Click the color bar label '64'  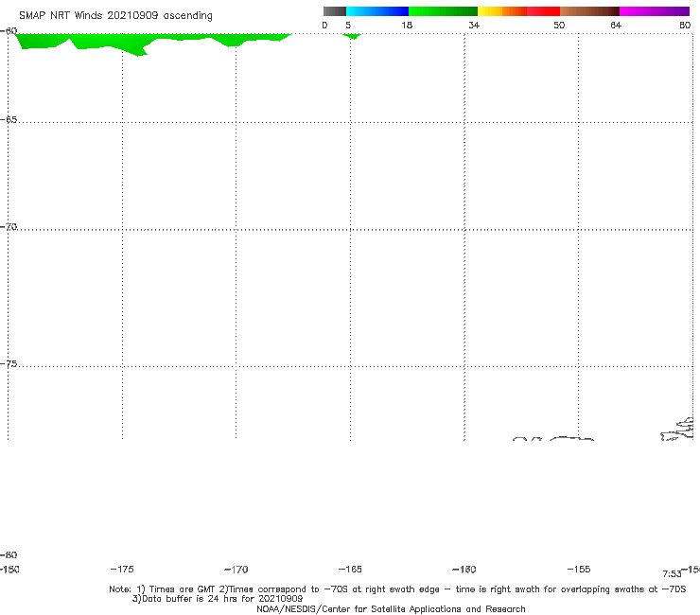pos(616,25)
